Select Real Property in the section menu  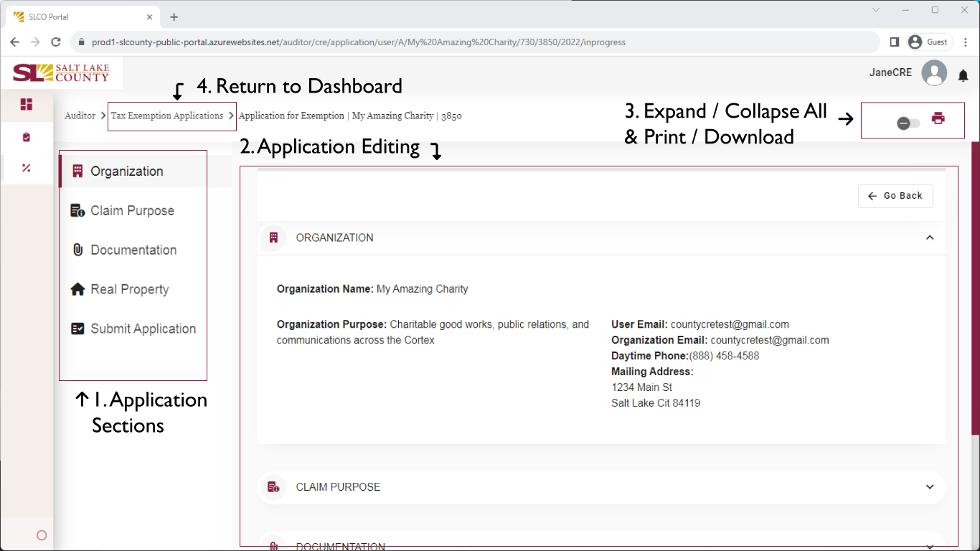click(x=129, y=290)
